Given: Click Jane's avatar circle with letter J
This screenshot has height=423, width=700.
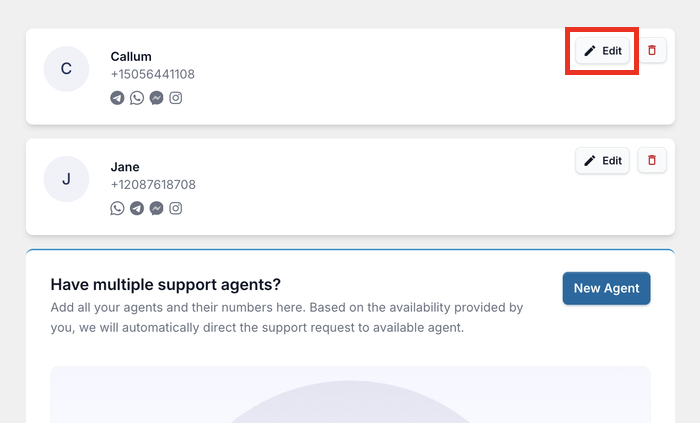Looking at the screenshot, I should 67,179.
